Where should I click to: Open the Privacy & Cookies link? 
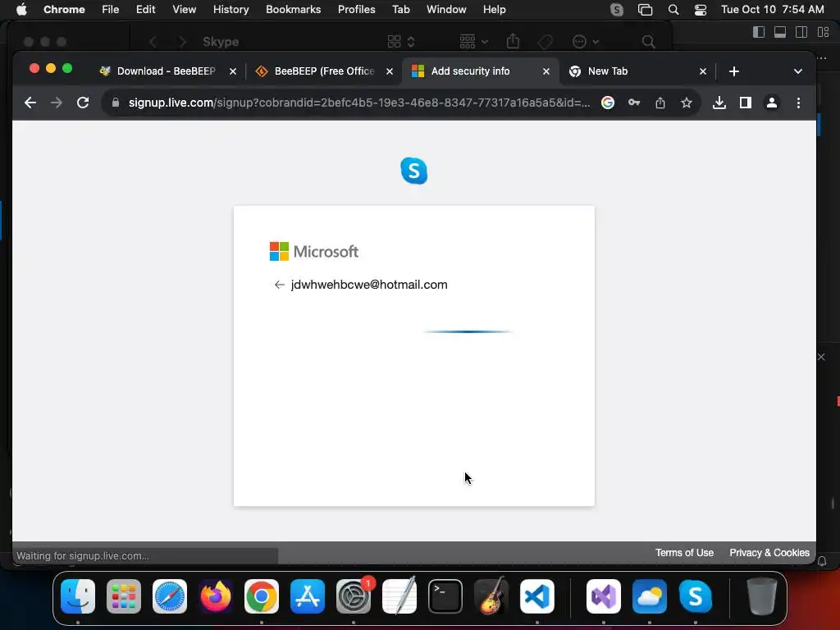tap(769, 552)
